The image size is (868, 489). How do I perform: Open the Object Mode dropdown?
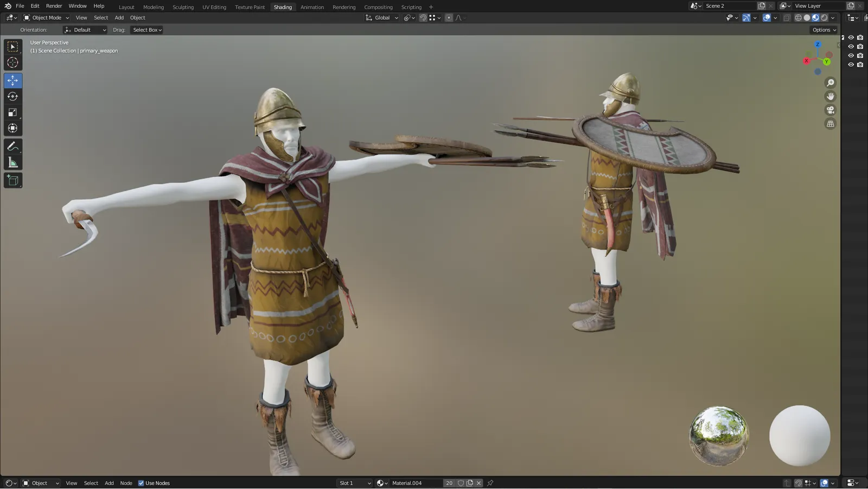click(46, 18)
